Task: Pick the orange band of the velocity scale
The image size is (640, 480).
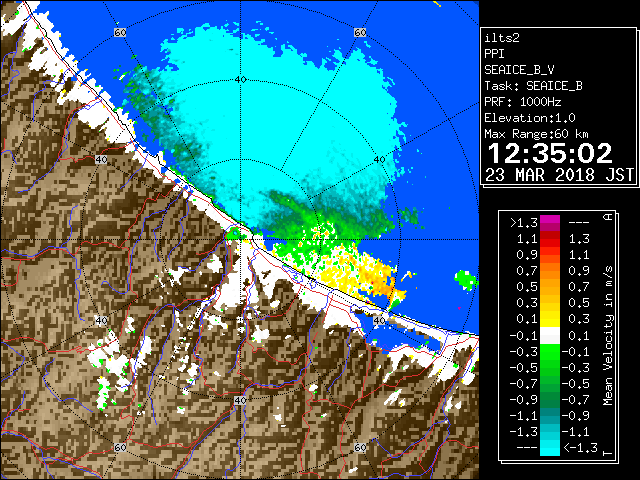Action: (x=550, y=271)
